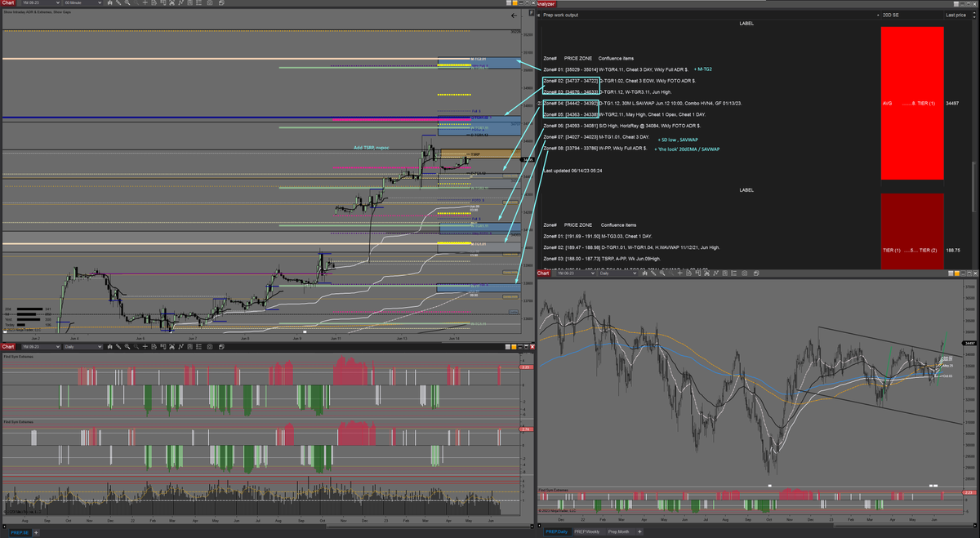Select Zone# 08 row with 33794 - 33786

click(595, 149)
